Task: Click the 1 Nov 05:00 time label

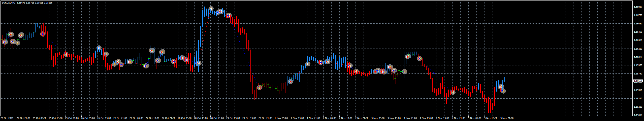Action: [281, 118]
